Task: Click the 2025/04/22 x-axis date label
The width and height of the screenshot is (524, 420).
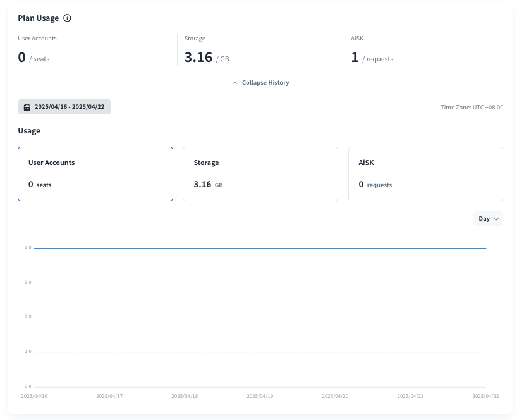Action: click(485, 396)
